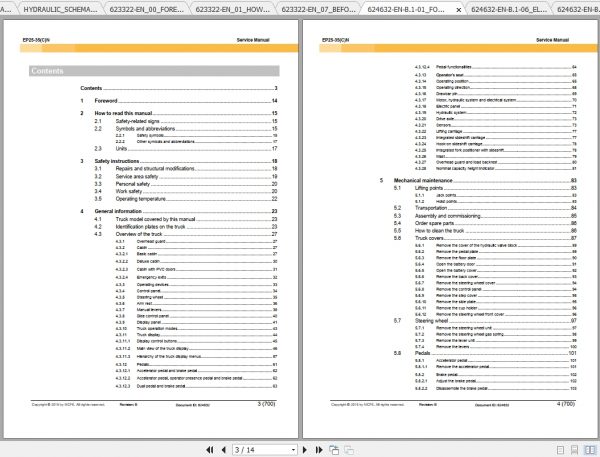Jump to 'General information' section

click(118, 211)
